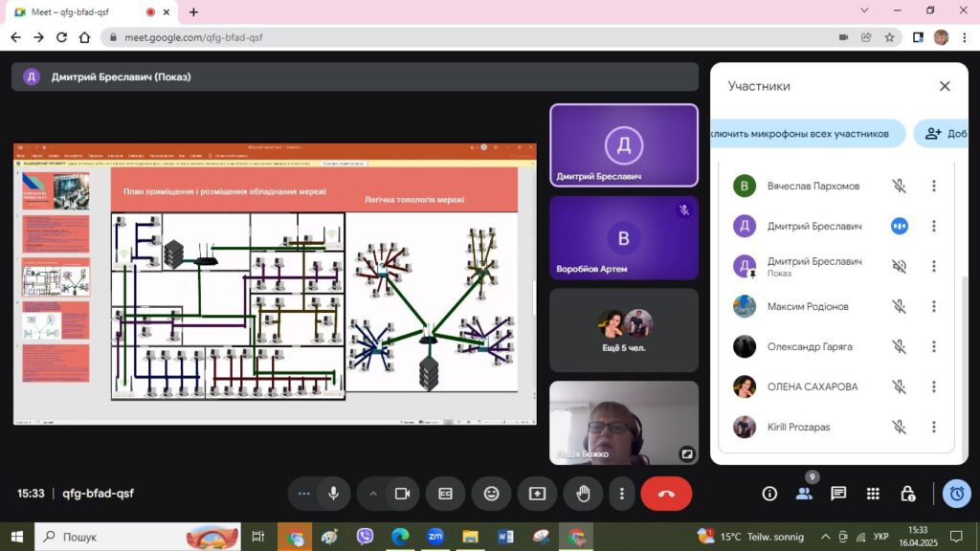Open a new browser tab
This screenshot has height=551, width=980.
click(193, 12)
